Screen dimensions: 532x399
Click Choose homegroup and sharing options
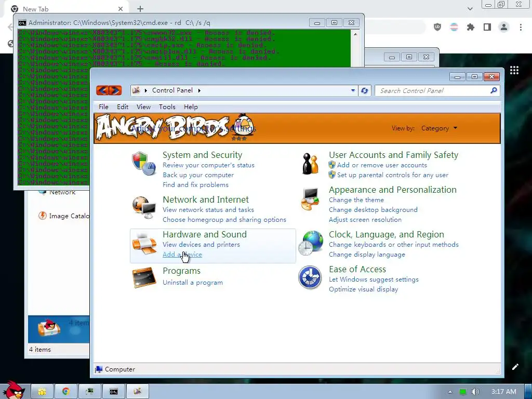click(224, 220)
